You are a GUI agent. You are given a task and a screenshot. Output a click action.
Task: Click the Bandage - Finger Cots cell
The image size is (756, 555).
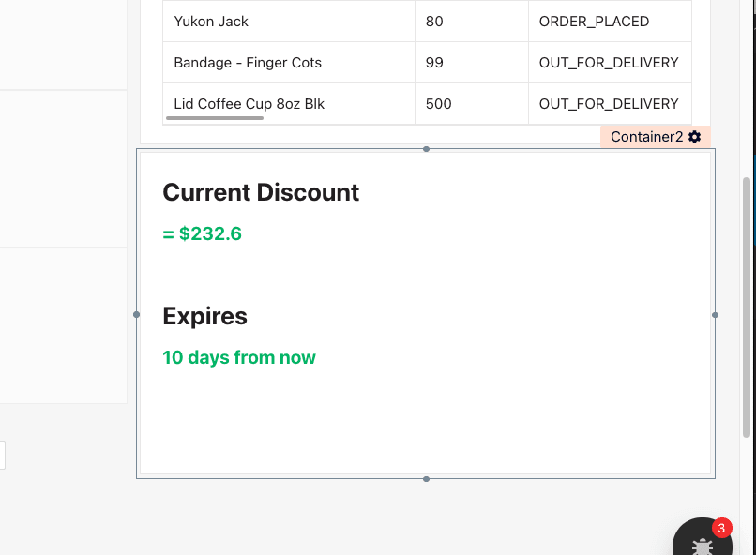coord(248,63)
